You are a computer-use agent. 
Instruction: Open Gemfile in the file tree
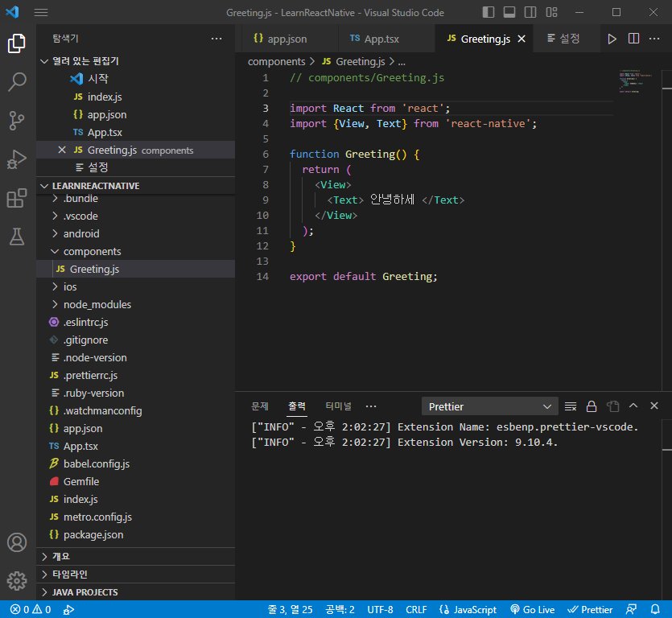tap(135, 481)
